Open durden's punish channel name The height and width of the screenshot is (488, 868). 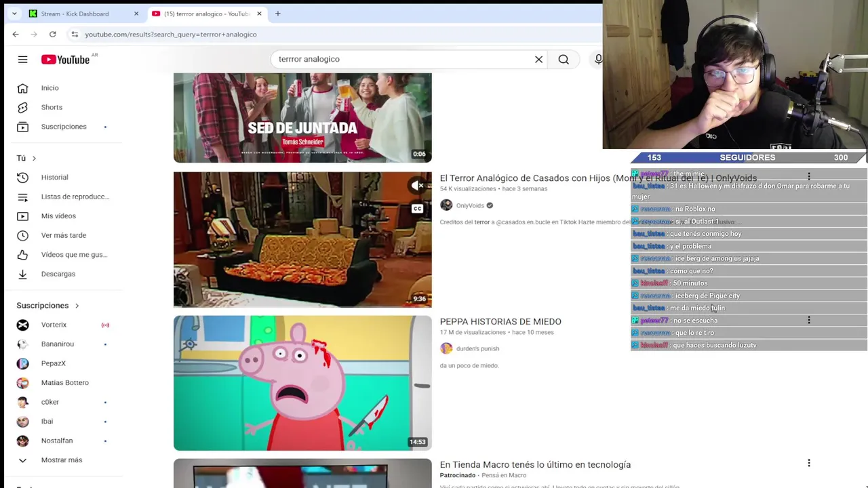pyautogui.click(x=477, y=348)
